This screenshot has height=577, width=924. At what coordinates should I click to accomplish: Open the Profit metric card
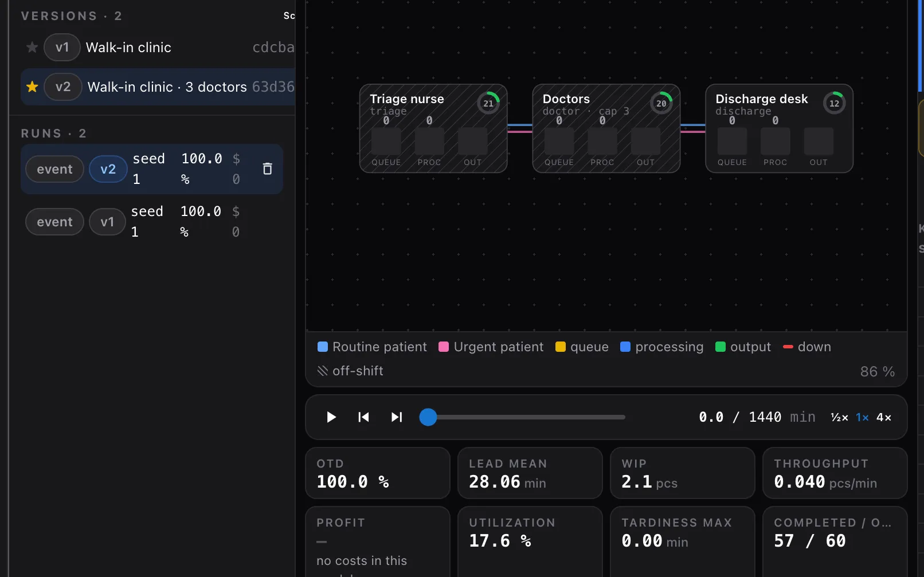pyautogui.click(x=378, y=541)
